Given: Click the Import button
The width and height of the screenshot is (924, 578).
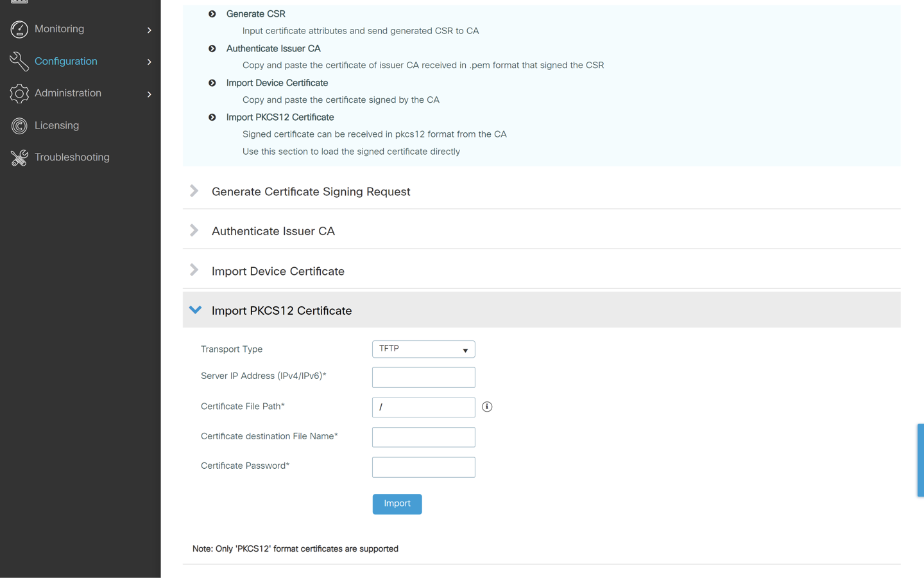Looking at the screenshot, I should pyautogui.click(x=397, y=504).
